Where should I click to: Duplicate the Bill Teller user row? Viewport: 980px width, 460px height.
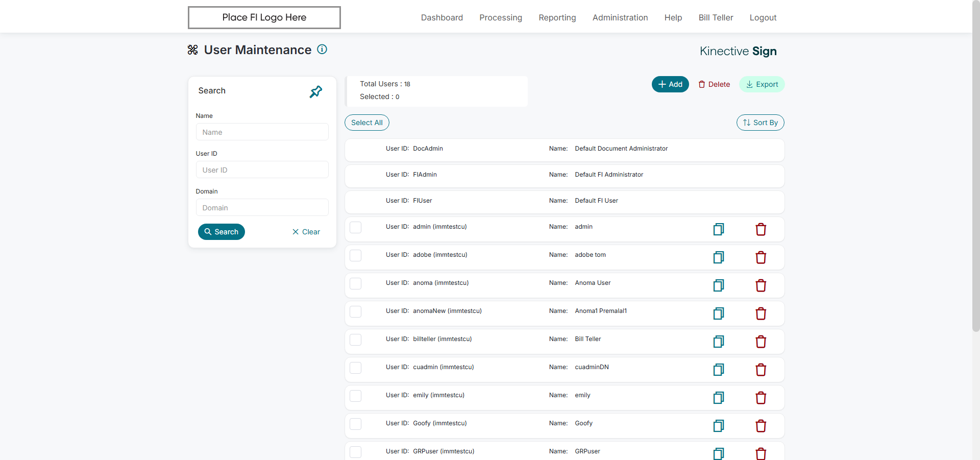719,342
